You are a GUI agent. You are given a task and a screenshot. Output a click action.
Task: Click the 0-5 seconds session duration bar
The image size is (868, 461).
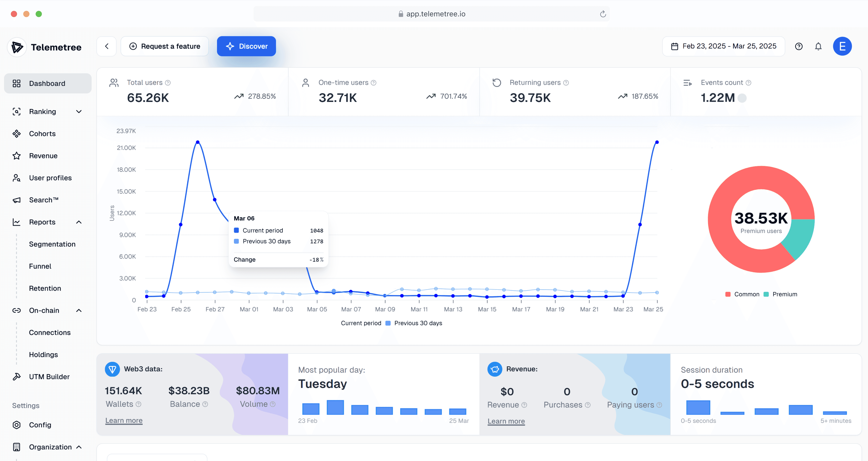(698, 407)
